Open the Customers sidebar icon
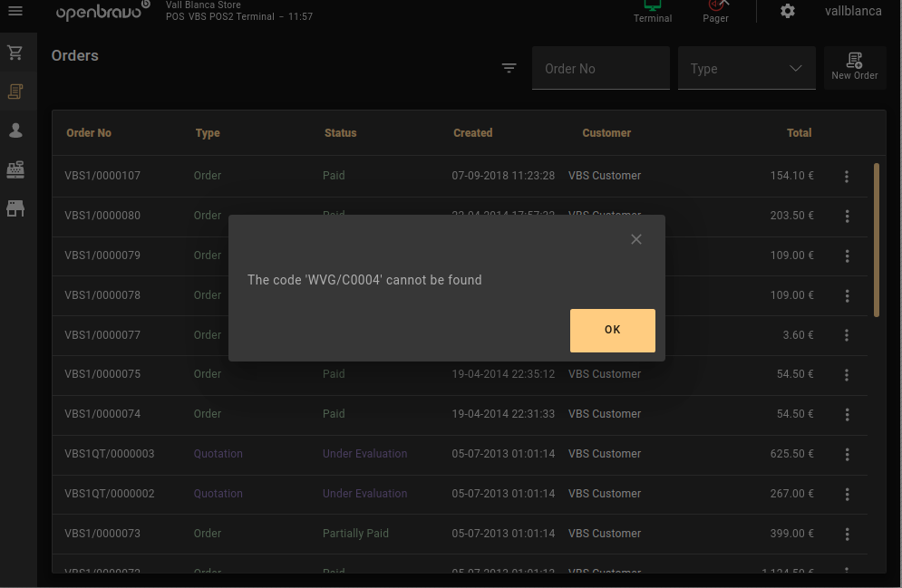This screenshot has height=588, width=902. pyautogui.click(x=15, y=130)
